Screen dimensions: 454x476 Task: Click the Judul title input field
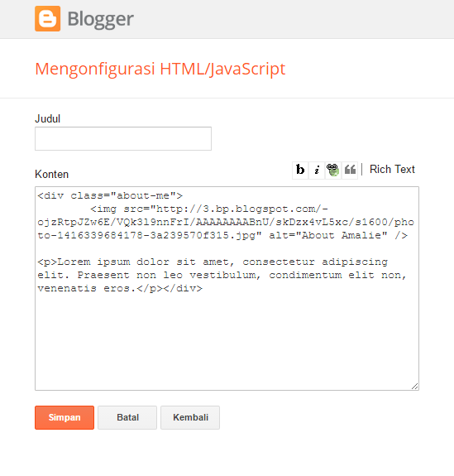click(x=123, y=139)
